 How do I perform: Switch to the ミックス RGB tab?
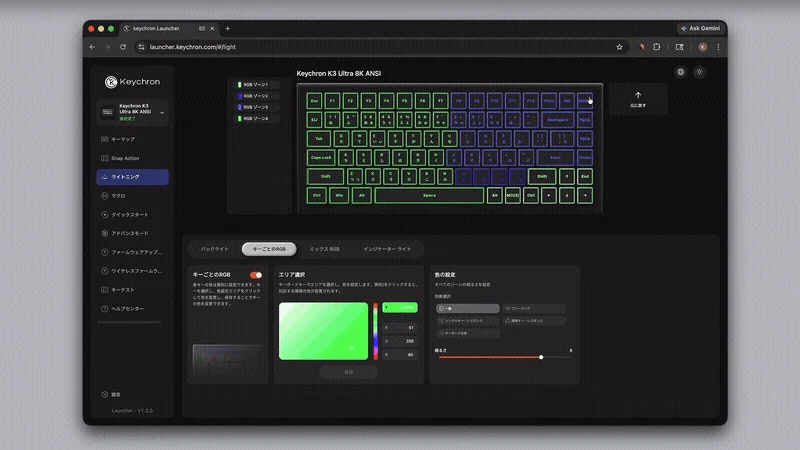[324, 249]
